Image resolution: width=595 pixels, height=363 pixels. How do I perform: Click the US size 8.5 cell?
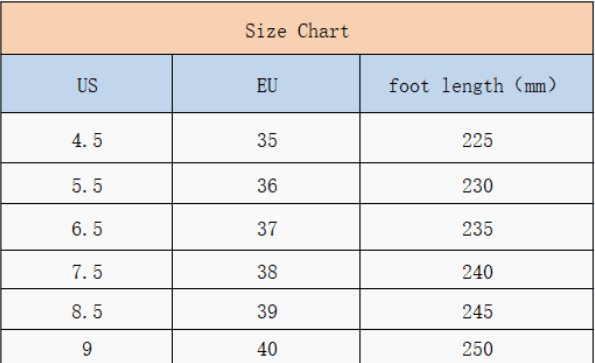[87, 309]
